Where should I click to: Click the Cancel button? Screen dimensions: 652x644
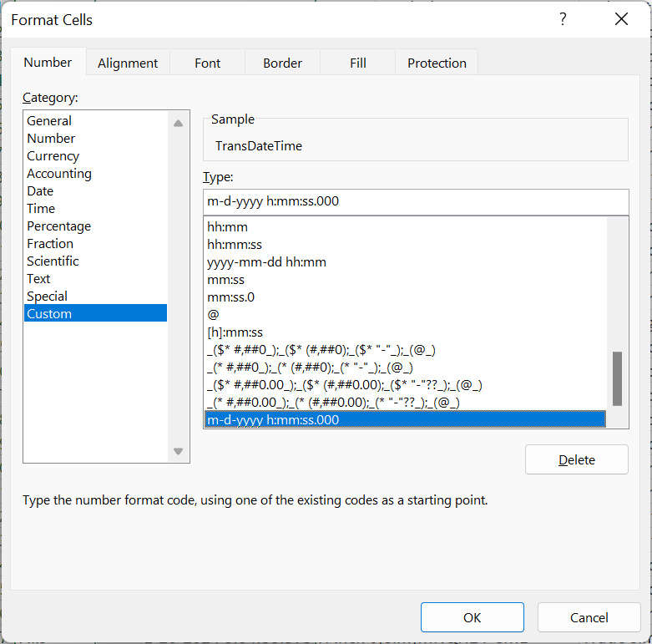point(589,617)
